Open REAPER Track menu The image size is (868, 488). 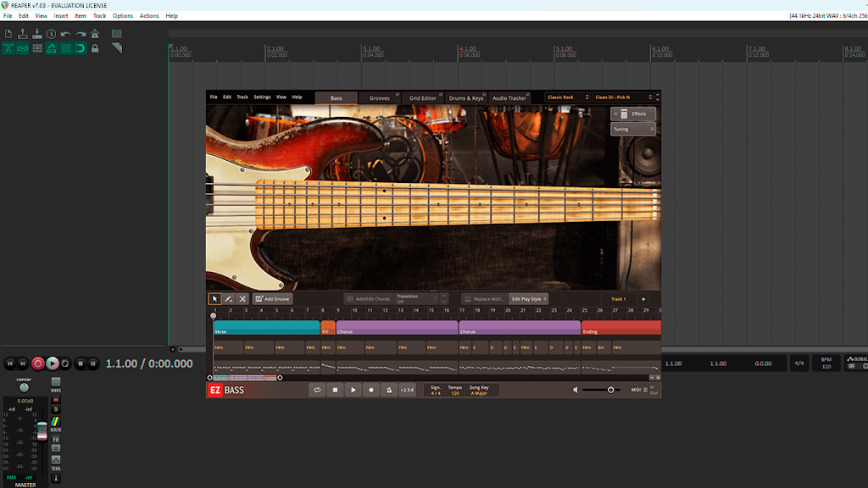pyautogui.click(x=100, y=16)
